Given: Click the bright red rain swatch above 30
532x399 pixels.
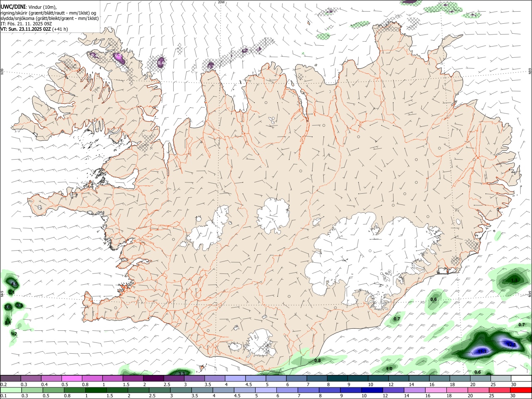Looking at the screenshot, I should click(521, 390).
